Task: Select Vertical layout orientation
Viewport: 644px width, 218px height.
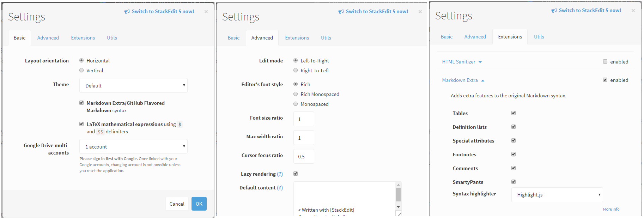Action: pyautogui.click(x=81, y=70)
